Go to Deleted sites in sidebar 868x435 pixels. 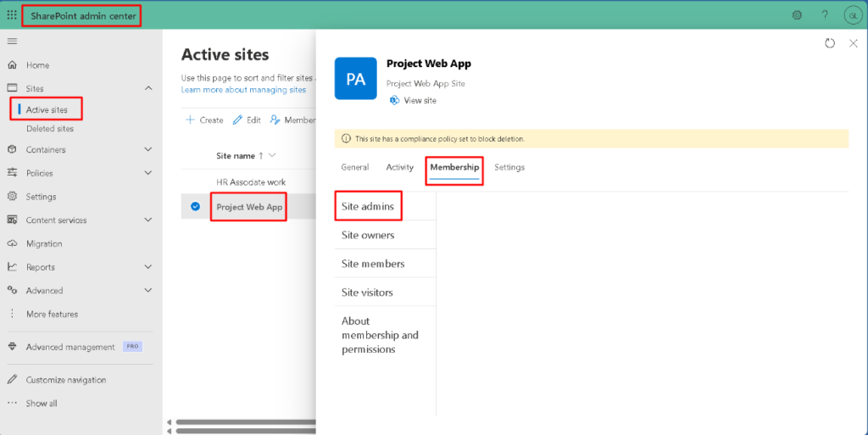point(50,128)
